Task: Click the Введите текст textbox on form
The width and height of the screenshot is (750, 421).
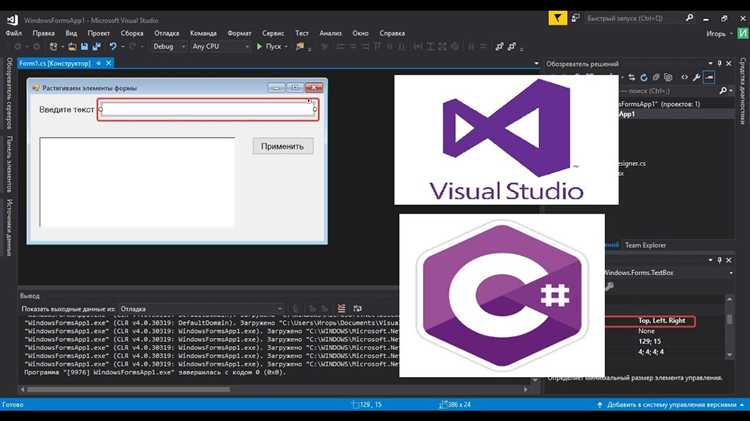Action: (208, 109)
